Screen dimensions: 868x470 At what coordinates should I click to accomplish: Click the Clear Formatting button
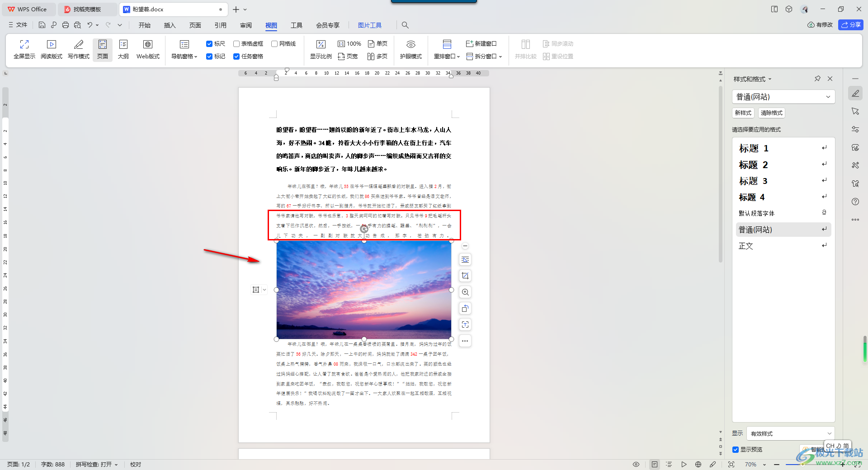tap(772, 113)
